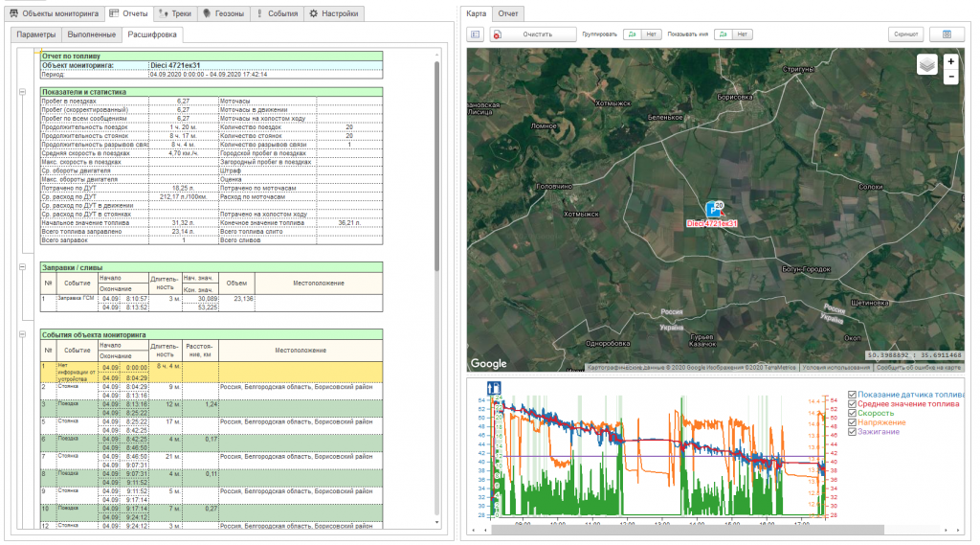Click the calendar icon button next to Скриншот
The width and height of the screenshot is (980, 545).
click(x=947, y=34)
